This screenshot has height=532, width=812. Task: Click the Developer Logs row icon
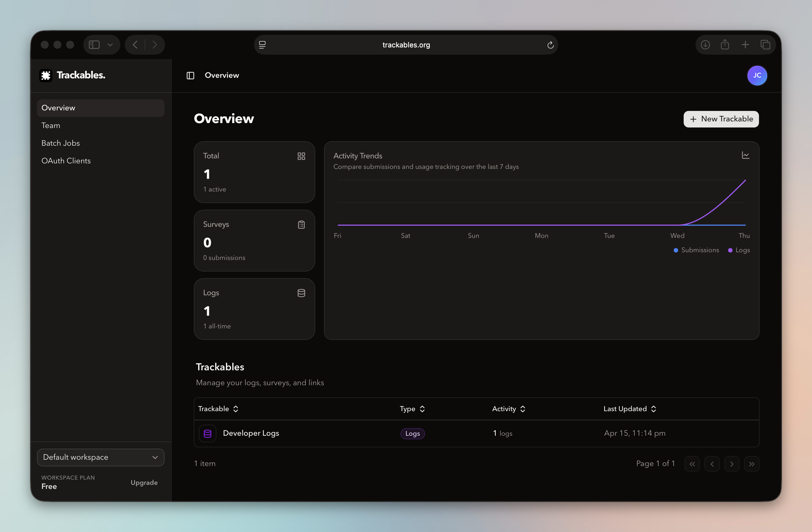click(208, 433)
